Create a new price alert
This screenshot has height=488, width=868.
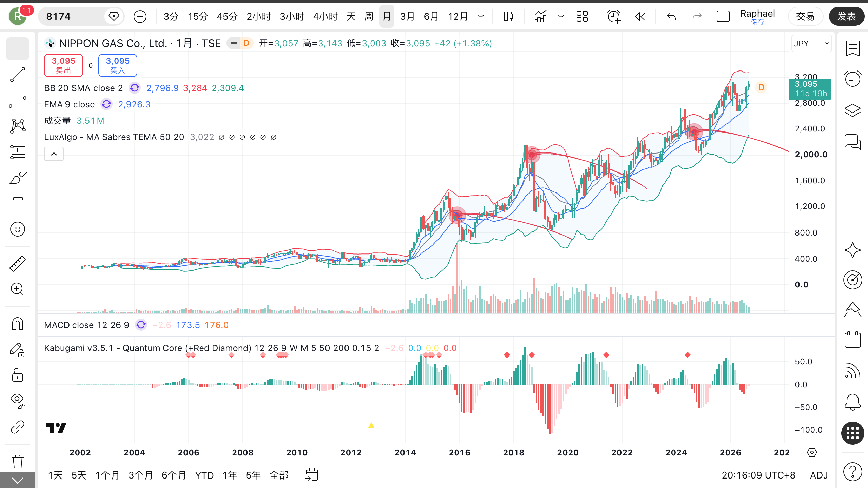click(x=614, y=16)
